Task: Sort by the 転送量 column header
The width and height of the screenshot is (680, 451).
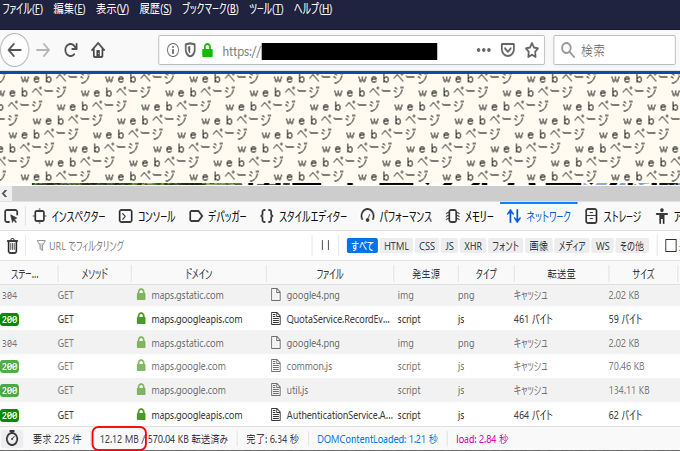Action: tap(561, 274)
